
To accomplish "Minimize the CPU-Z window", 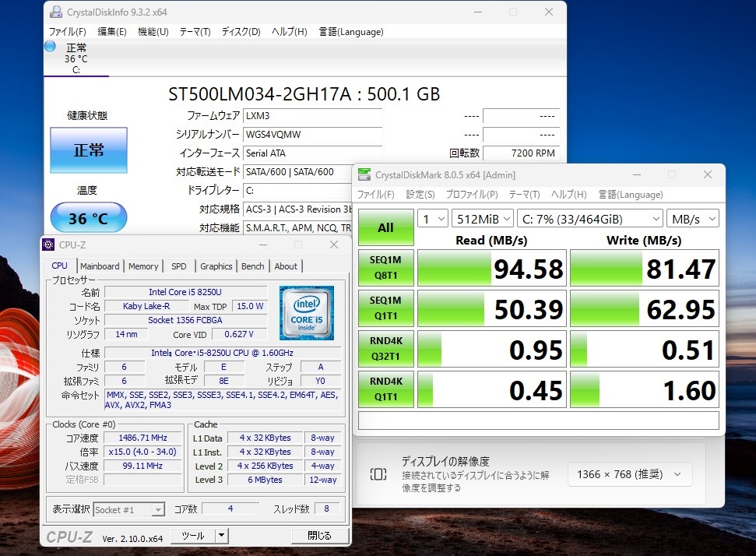I will [x=263, y=245].
